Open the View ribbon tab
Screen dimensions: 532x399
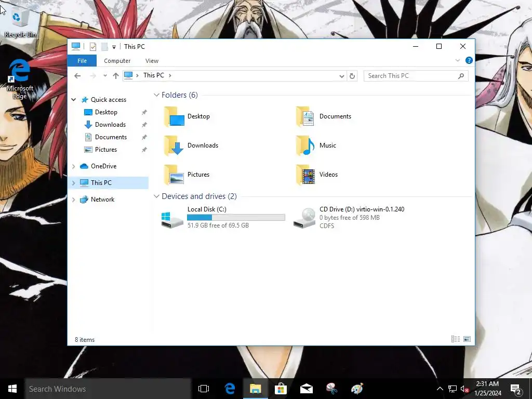pyautogui.click(x=152, y=61)
